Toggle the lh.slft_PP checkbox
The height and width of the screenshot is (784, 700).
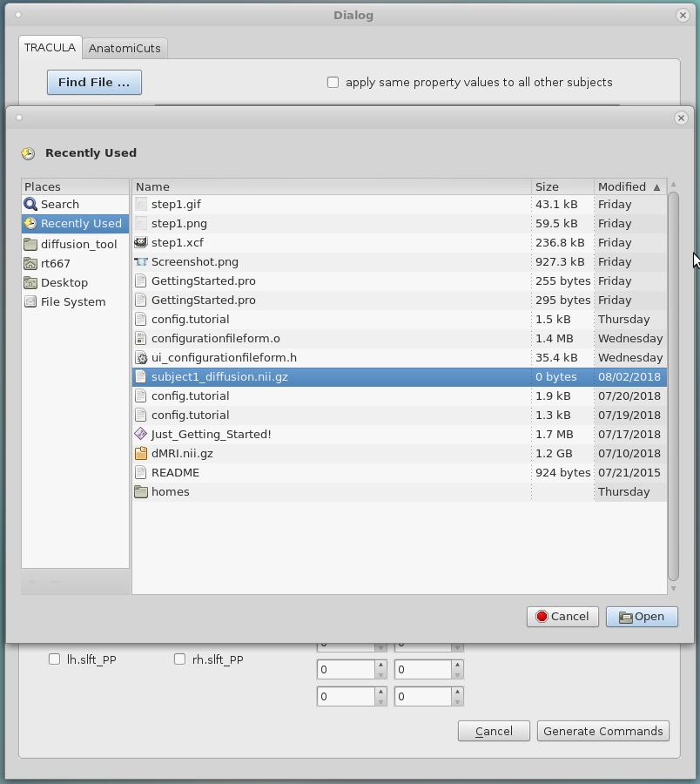coord(55,659)
